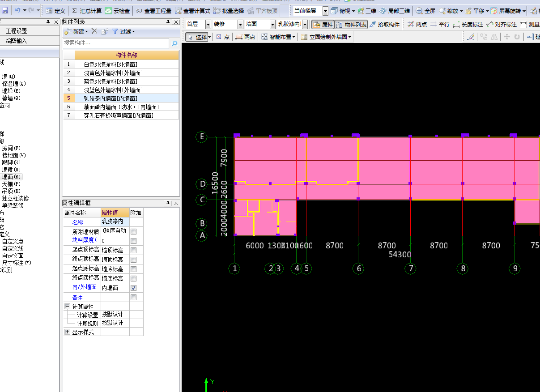Click the 点 point draw tool
The width and height of the screenshot is (540, 392).
click(x=223, y=37)
